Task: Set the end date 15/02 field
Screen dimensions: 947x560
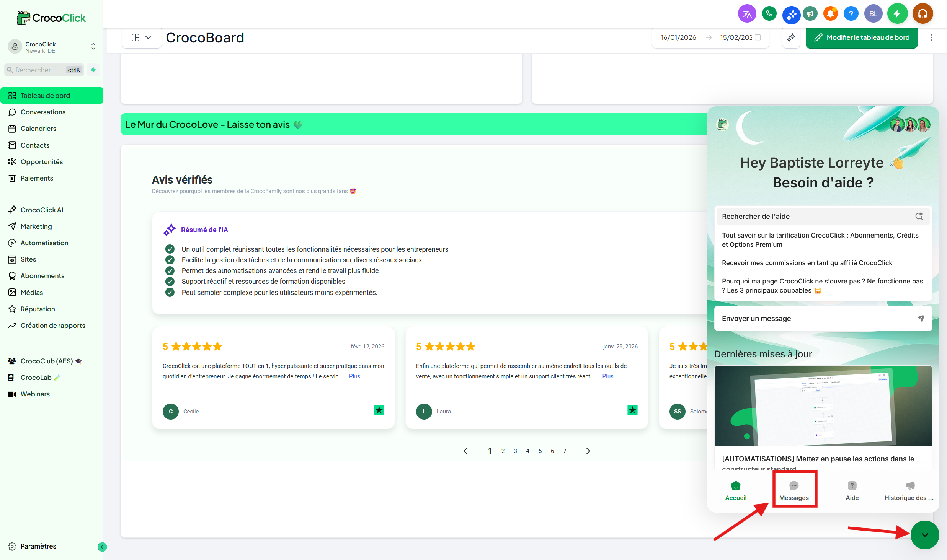Action: point(736,37)
